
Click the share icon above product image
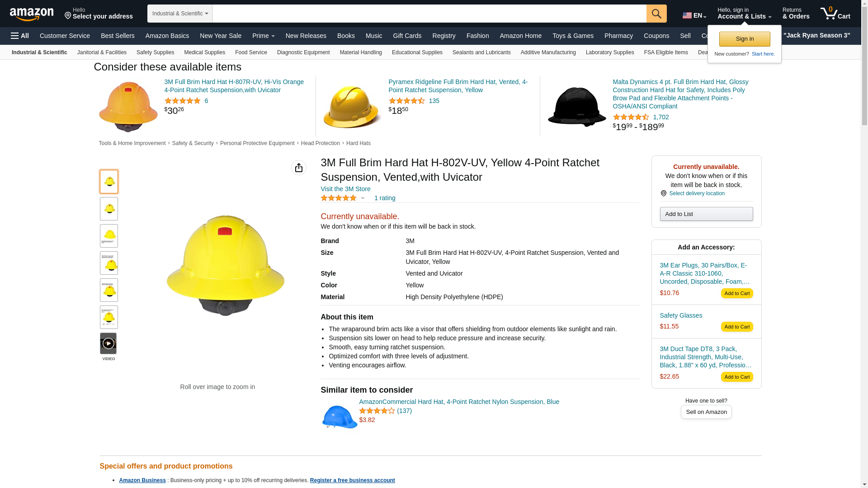tap(298, 168)
